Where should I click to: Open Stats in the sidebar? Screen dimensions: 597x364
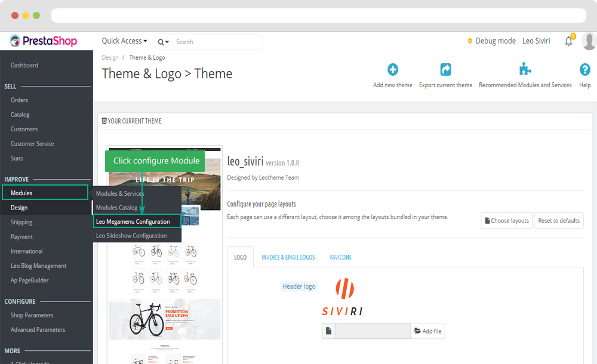pyautogui.click(x=17, y=158)
